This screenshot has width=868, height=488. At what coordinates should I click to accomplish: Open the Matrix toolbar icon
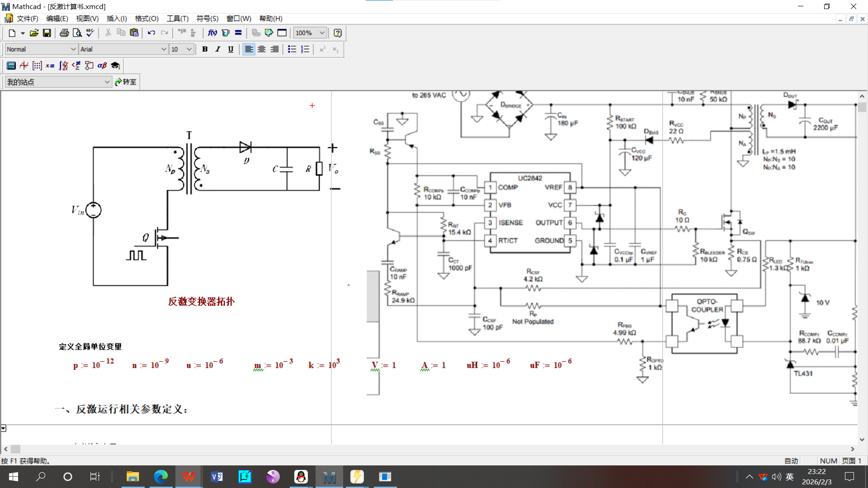pyautogui.click(x=37, y=66)
